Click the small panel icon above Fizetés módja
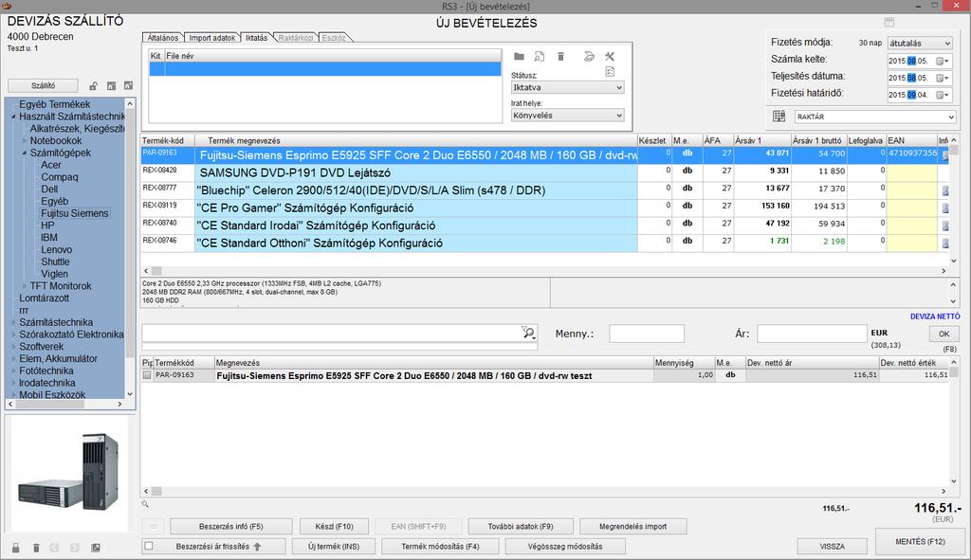The width and height of the screenshot is (971, 560). click(889, 22)
